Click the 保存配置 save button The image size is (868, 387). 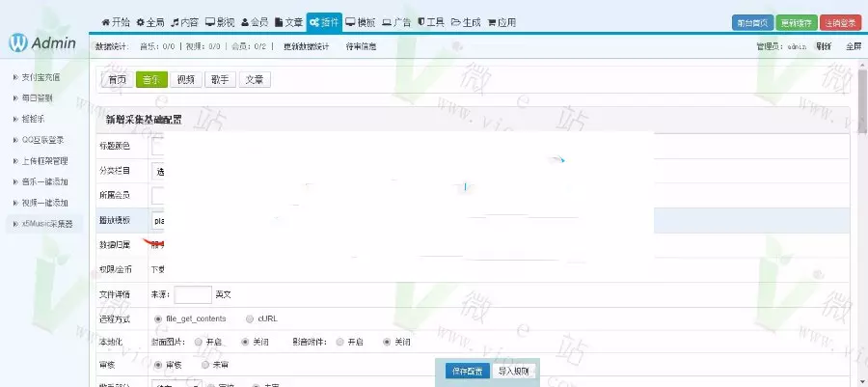(467, 371)
